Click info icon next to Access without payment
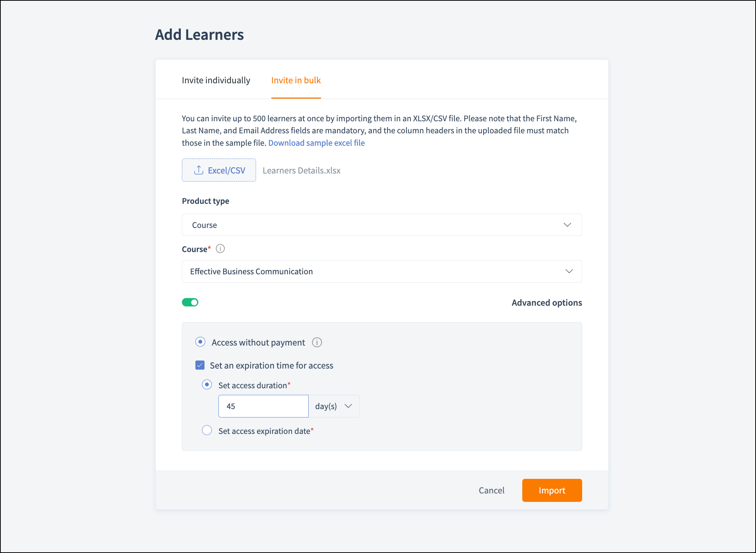Screen dimensions: 756x553 pyautogui.click(x=317, y=342)
